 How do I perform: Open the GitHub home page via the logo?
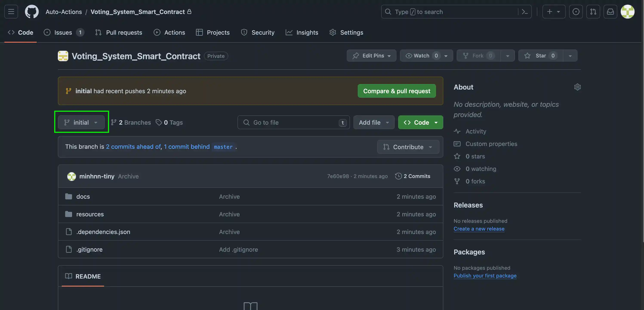[x=31, y=11]
